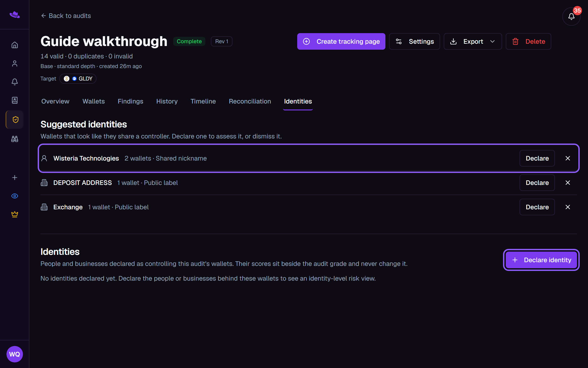Open the Home sidebar icon

pos(14,45)
